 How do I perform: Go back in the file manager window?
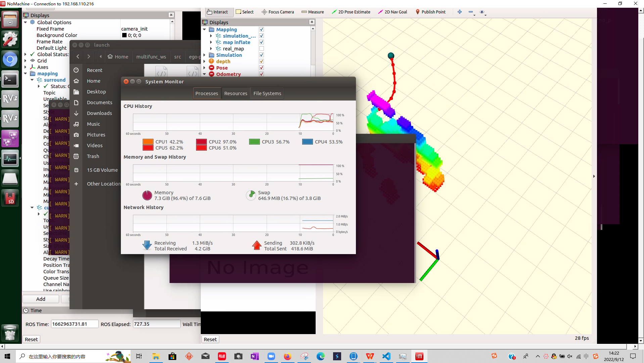point(78,56)
